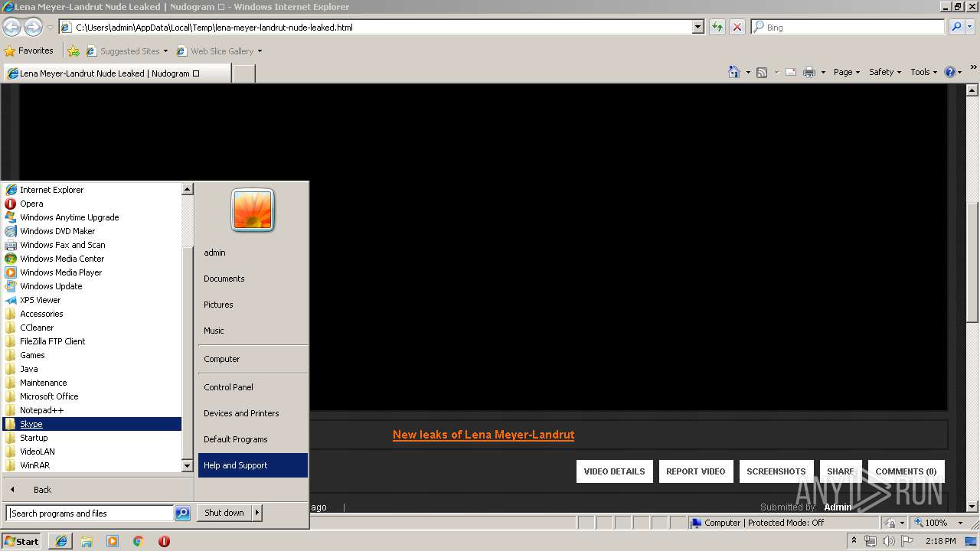Open the Page menu dropdown
Screen dimensions: 980x551
click(x=846, y=72)
